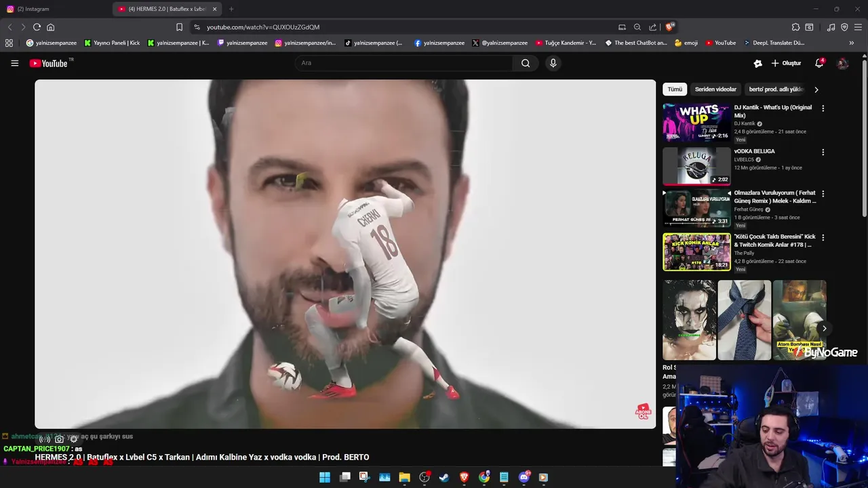The image size is (868, 488).
Task: Open options for 'Kötü Çocuk Taktı Beresini' video
Action: click(x=823, y=238)
